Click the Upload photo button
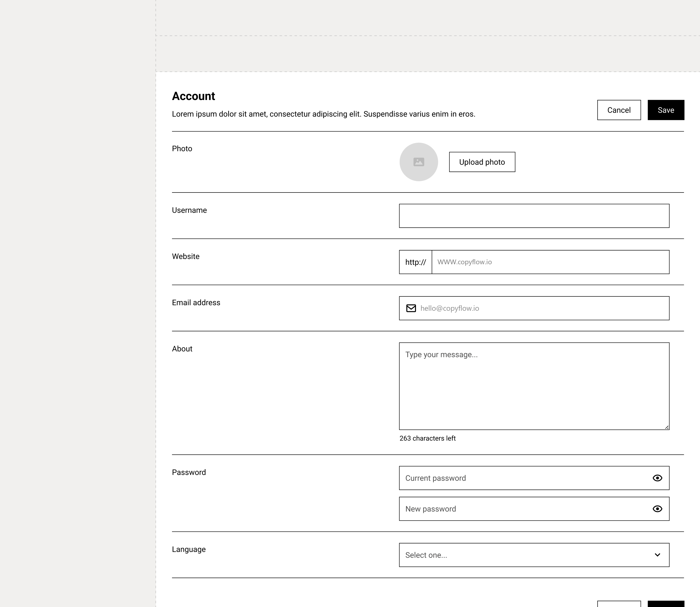Screen dimensions: 700x607 482,162
